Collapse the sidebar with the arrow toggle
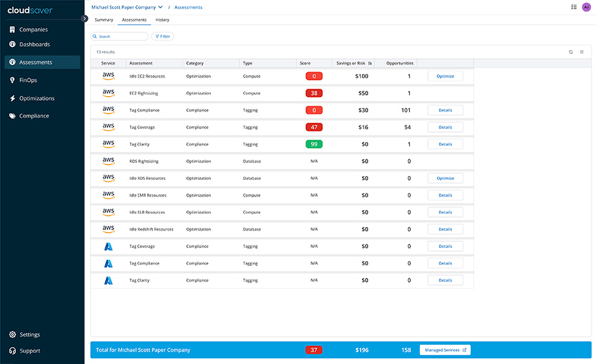 point(85,19)
